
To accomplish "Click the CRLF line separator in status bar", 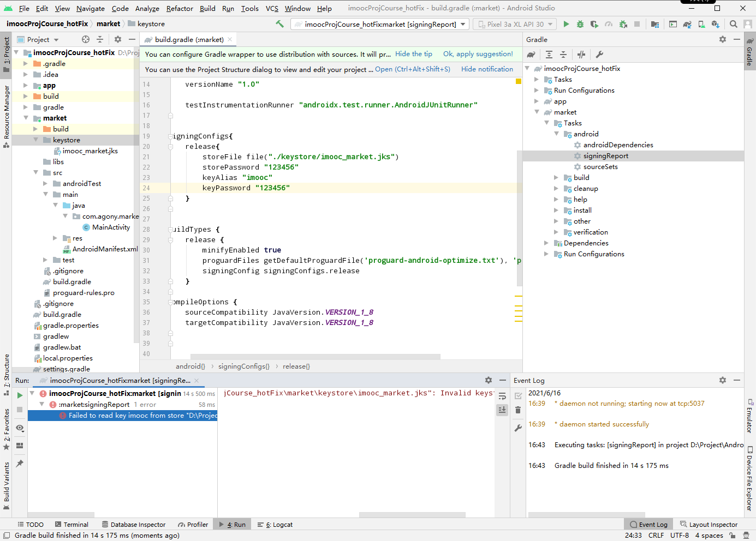I will click(x=656, y=536).
